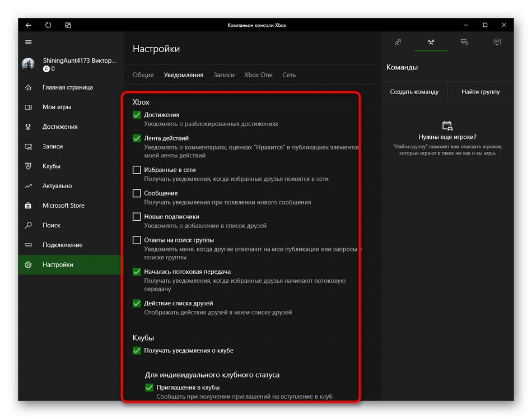The height and width of the screenshot is (419, 532).
Task: Click the Создать команду button
Action: [414, 92]
